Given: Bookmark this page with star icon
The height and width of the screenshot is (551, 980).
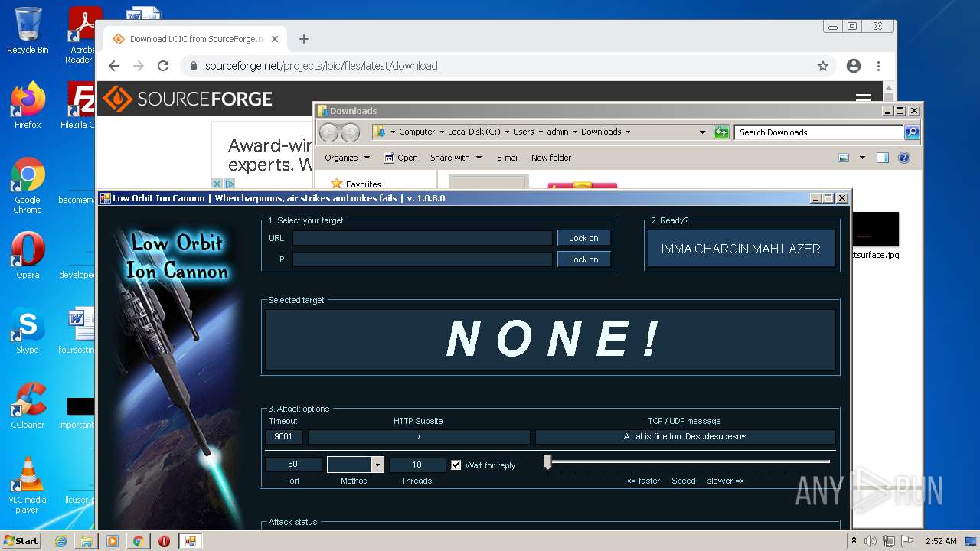Looking at the screenshot, I should (x=823, y=66).
